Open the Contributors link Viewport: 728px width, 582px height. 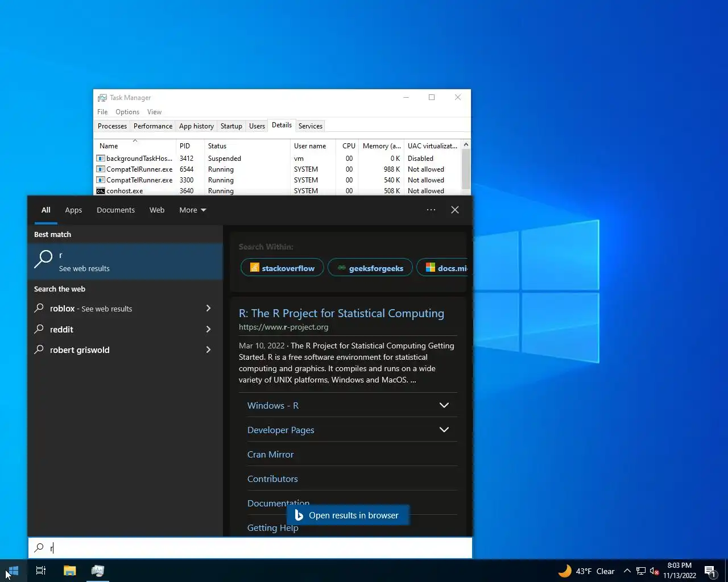click(x=272, y=479)
